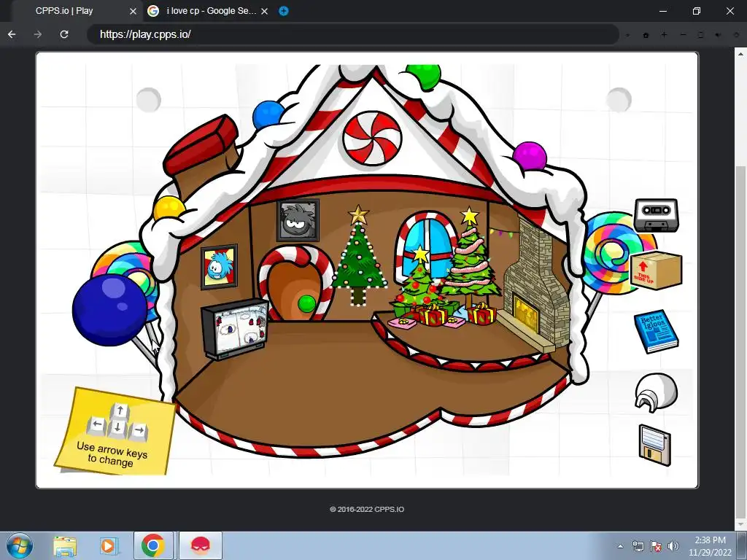
Task: Click the home icon in the browser toolbar
Action: pos(646,35)
